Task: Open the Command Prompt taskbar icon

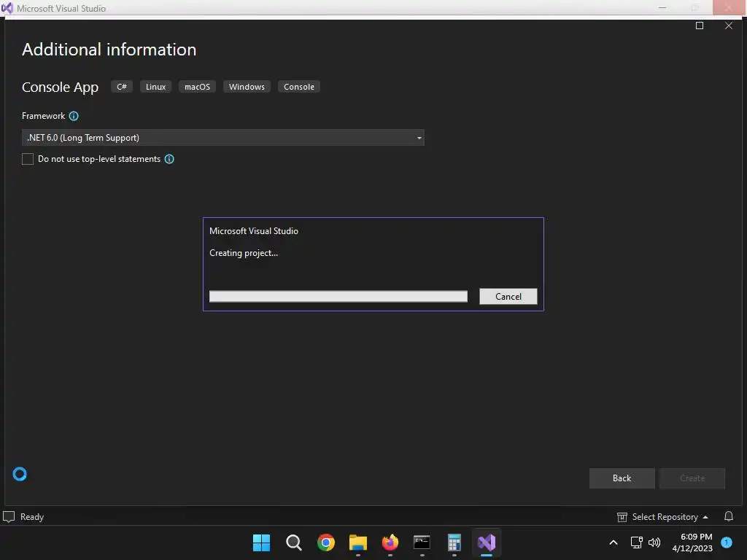Action: tap(422, 542)
